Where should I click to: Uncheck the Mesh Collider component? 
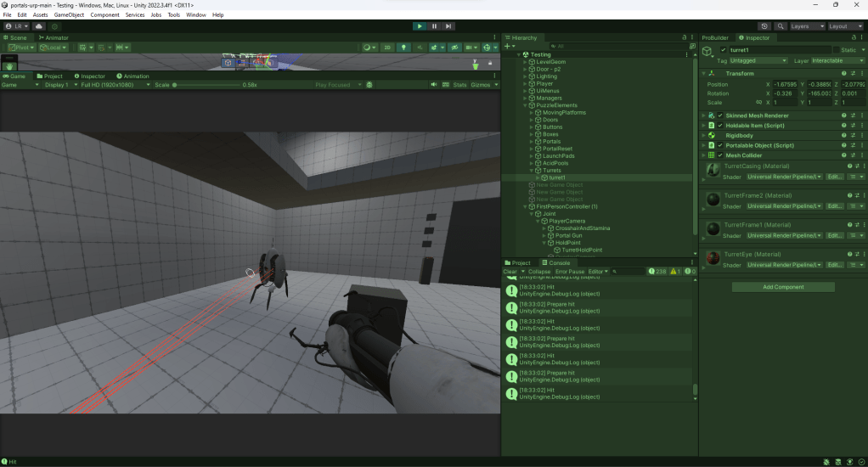click(720, 155)
